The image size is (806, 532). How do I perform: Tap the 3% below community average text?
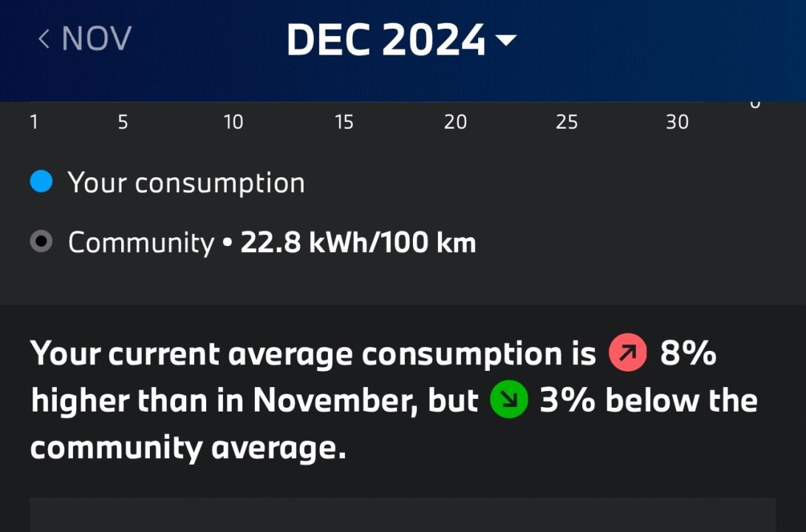[649, 400]
